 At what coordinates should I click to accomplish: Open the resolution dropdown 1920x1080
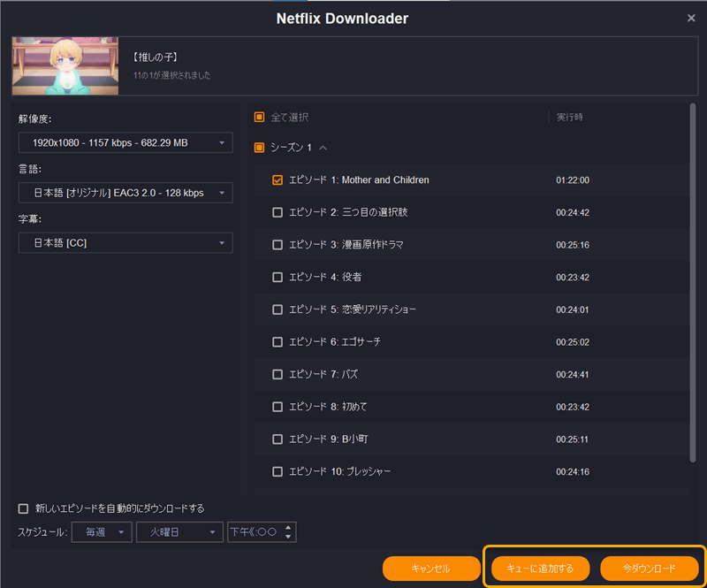(x=125, y=142)
